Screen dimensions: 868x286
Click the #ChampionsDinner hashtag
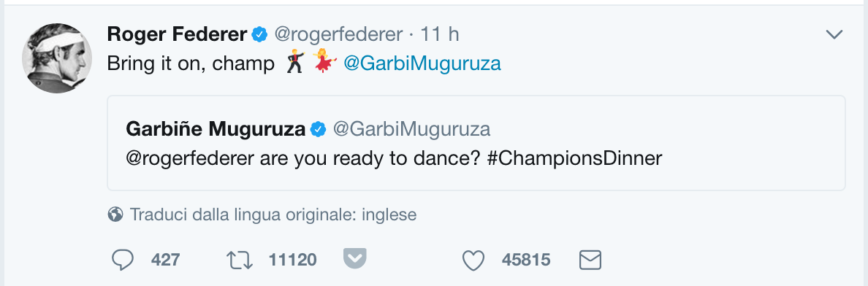pyautogui.click(x=574, y=159)
